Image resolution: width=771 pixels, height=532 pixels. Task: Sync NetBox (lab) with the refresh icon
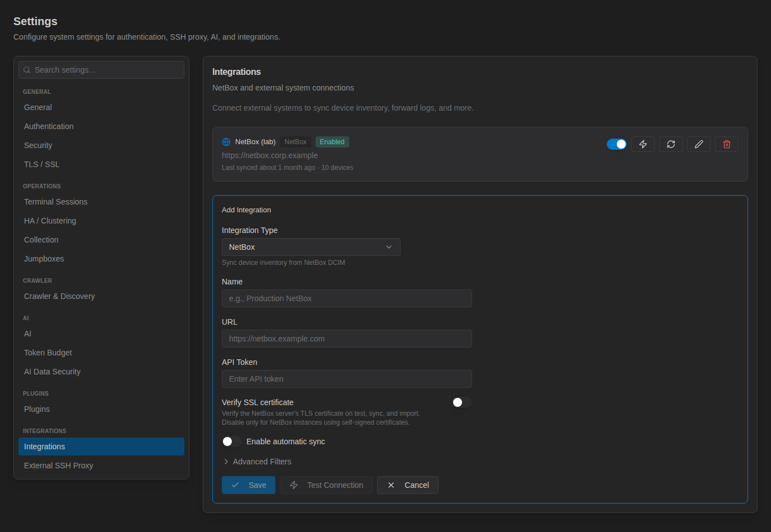(x=671, y=144)
